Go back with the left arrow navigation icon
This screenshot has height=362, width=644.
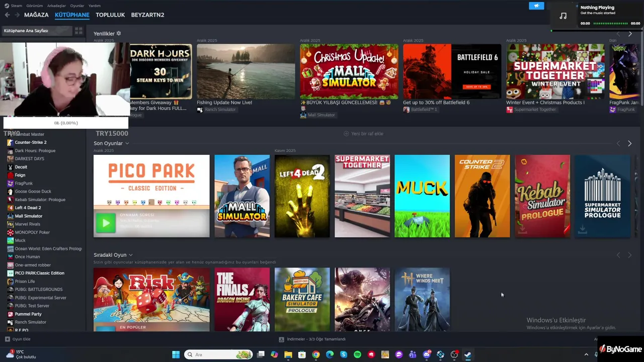7,15
